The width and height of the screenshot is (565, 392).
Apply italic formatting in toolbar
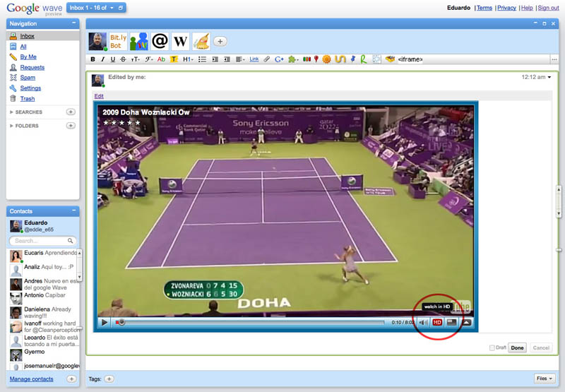point(103,59)
